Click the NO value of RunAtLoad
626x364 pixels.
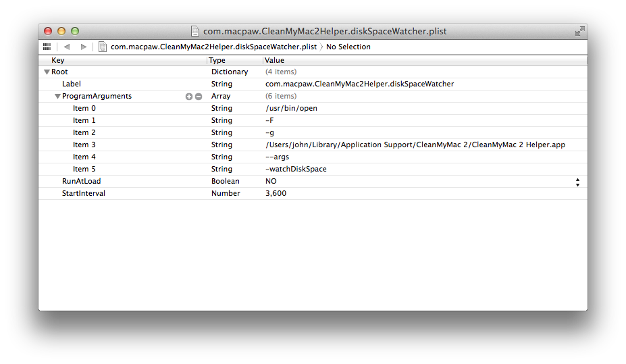point(271,181)
